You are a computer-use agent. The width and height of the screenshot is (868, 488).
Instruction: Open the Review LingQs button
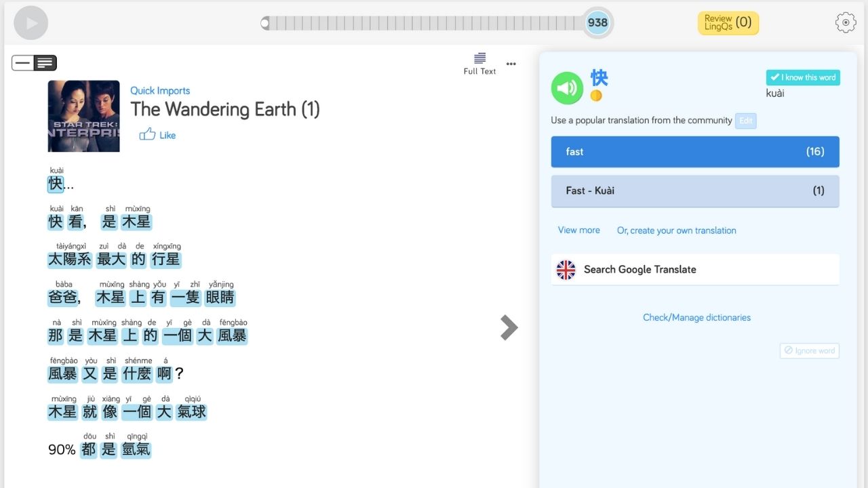(728, 22)
